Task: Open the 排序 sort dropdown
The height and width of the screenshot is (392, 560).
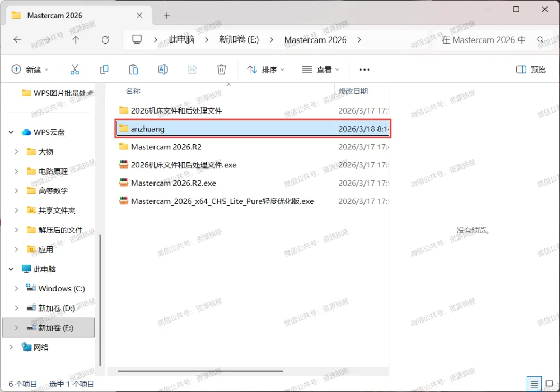Action: click(265, 69)
